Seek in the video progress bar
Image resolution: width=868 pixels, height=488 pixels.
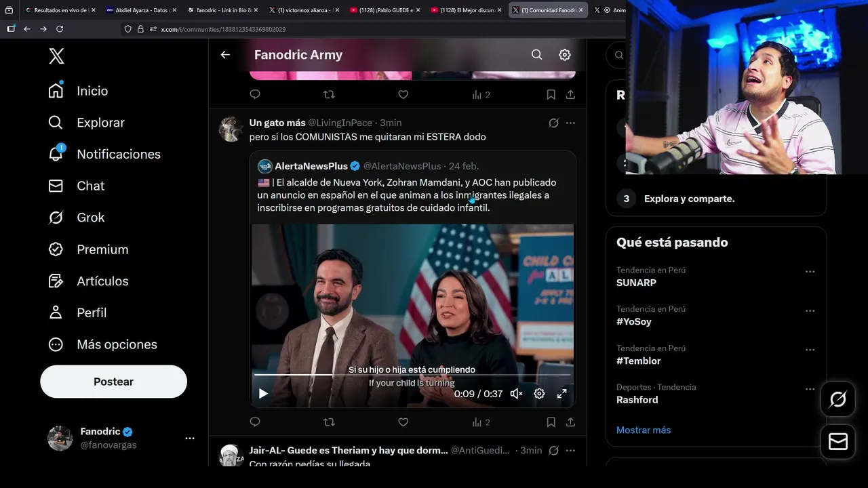[412, 374]
